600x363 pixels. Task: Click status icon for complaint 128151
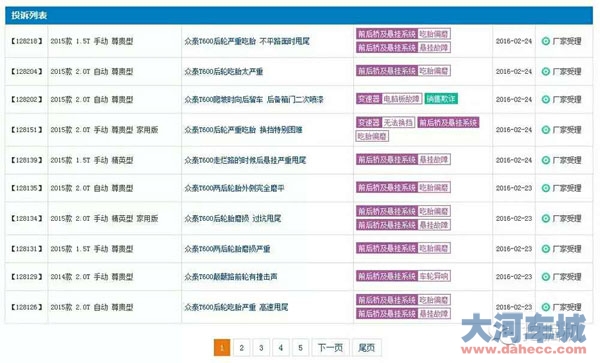click(546, 130)
